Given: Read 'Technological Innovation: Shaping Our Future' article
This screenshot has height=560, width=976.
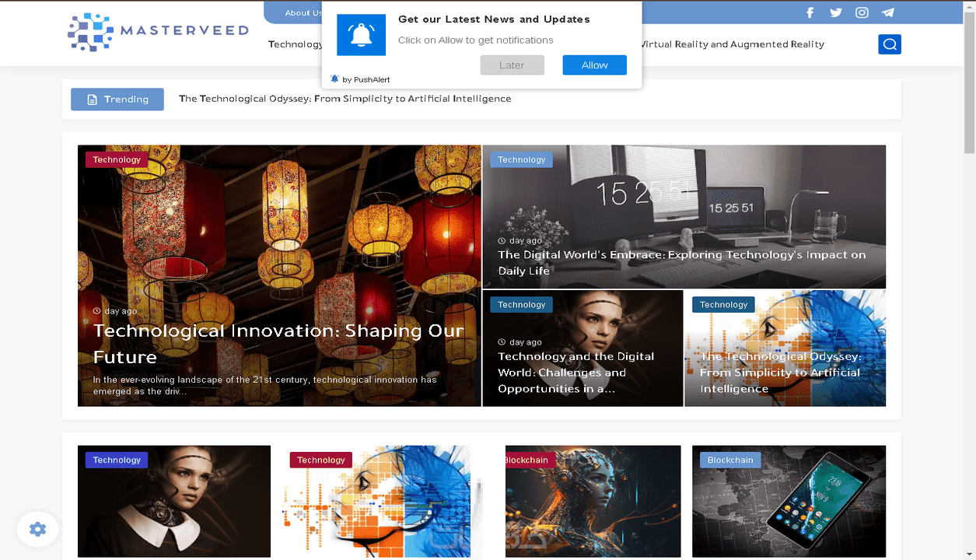Looking at the screenshot, I should tap(278, 344).
